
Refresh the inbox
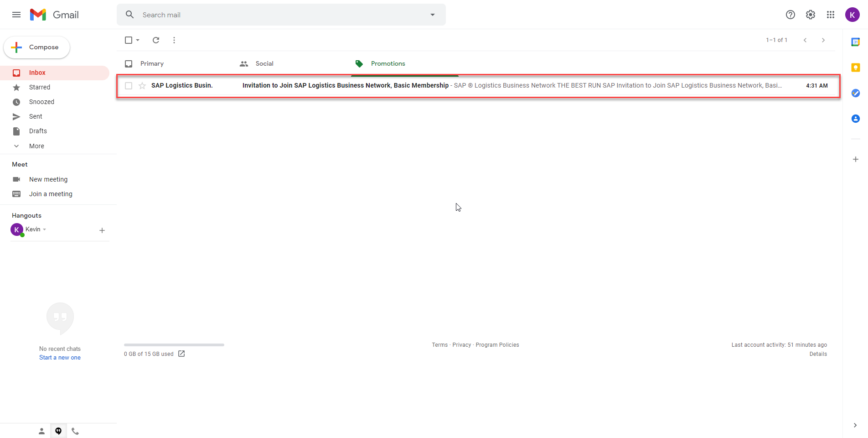pyautogui.click(x=156, y=40)
